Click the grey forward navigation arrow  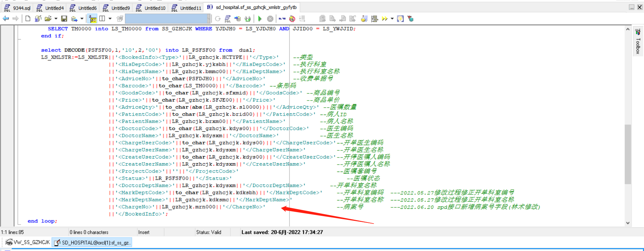(15, 19)
